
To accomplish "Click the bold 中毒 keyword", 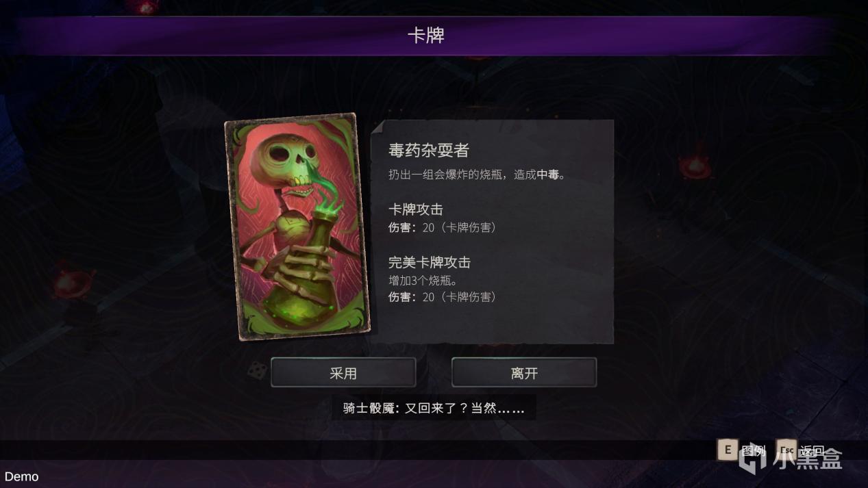I will click(x=547, y=175).
